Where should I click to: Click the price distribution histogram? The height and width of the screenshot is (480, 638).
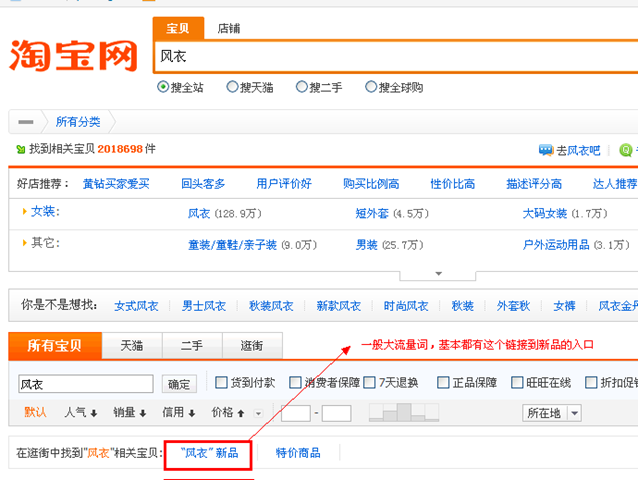point(404,412)
